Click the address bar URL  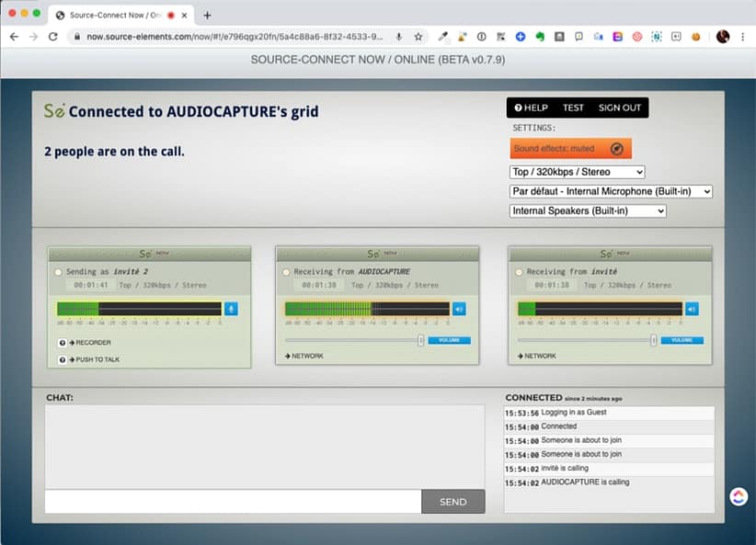[x=235, y=37]
